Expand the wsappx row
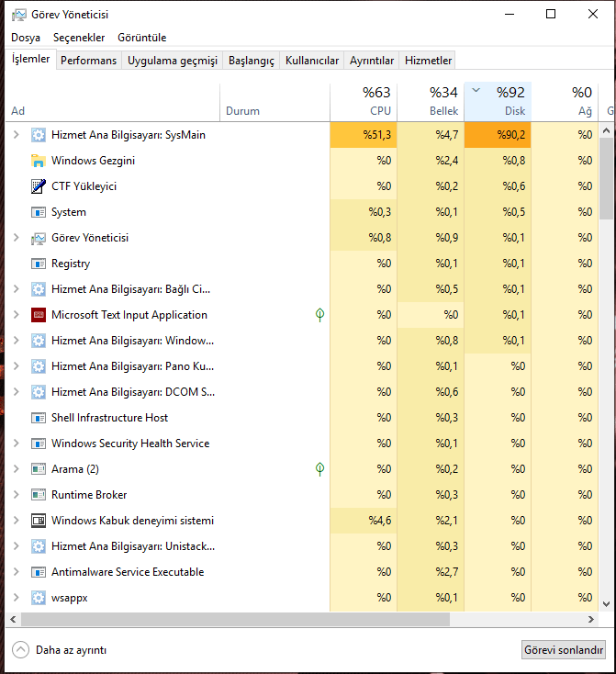 point(17,598)
